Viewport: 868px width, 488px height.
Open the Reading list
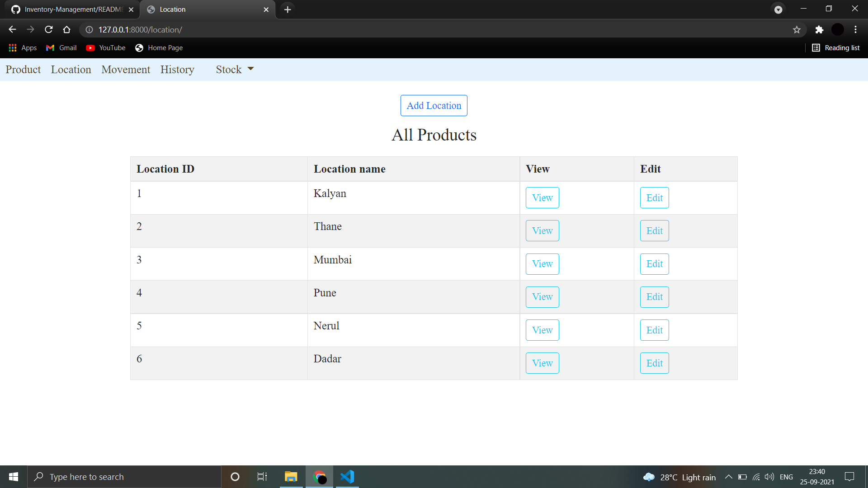pyautogui.click(x=835, y=47)
